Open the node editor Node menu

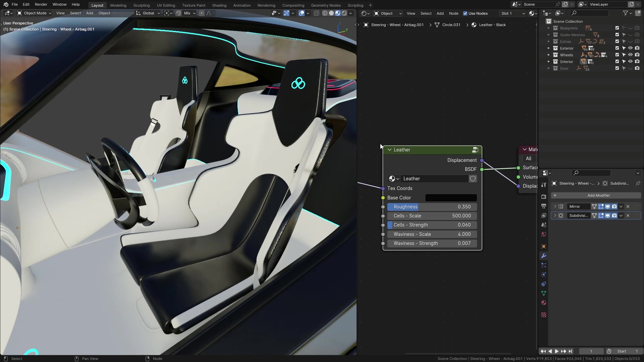[453, 13]
